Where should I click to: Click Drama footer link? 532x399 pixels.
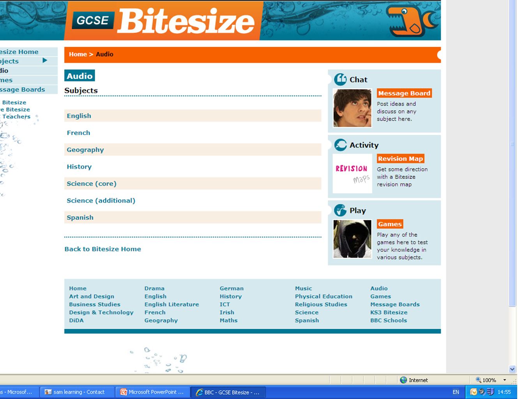click(x=154, y=288)
